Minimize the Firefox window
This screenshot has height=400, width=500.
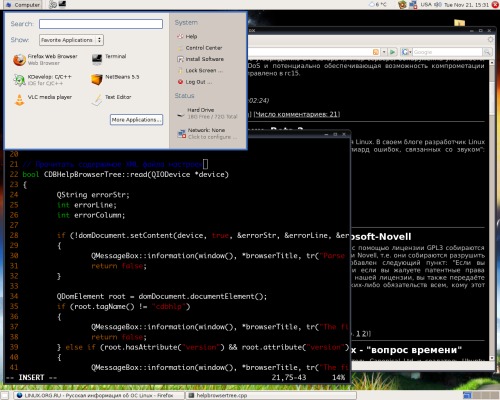[x=472, y=30]
